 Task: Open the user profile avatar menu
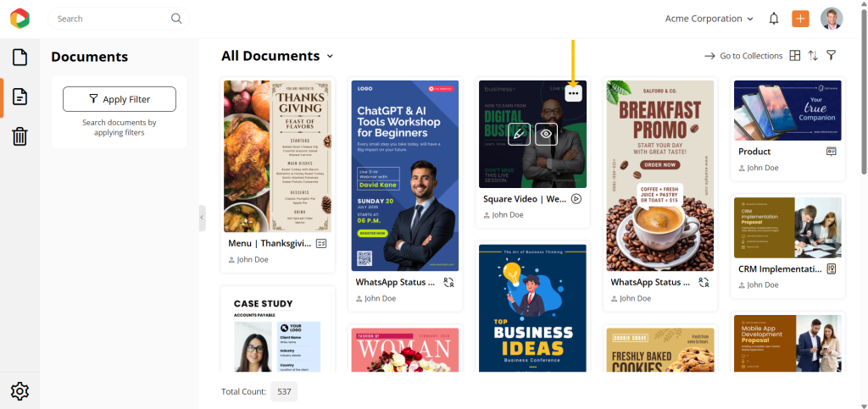pyautogui.click(x=832, y=19)
